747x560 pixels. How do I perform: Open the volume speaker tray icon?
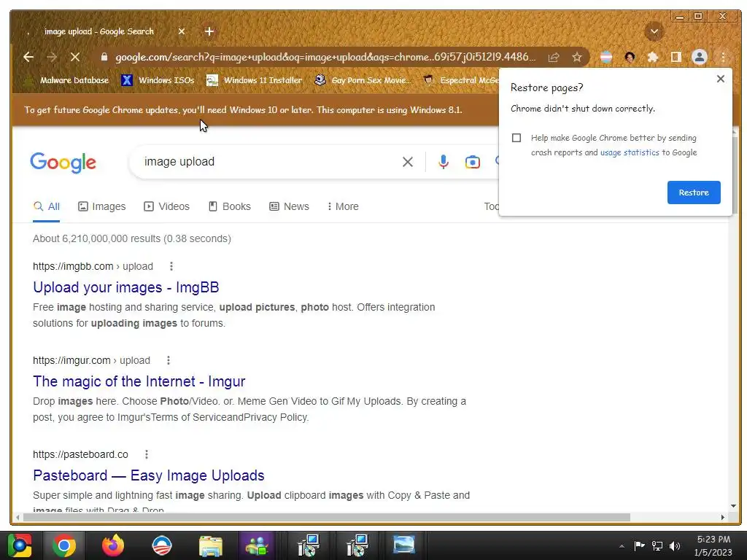click(675, 546)
